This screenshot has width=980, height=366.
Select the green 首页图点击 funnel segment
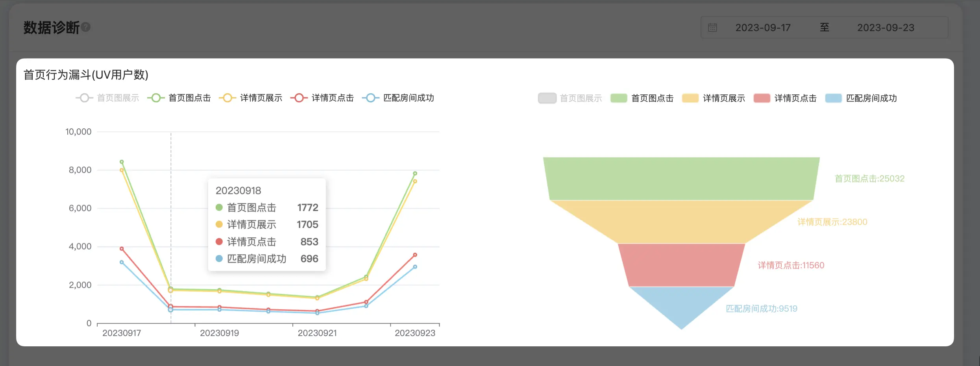point(681,179)
